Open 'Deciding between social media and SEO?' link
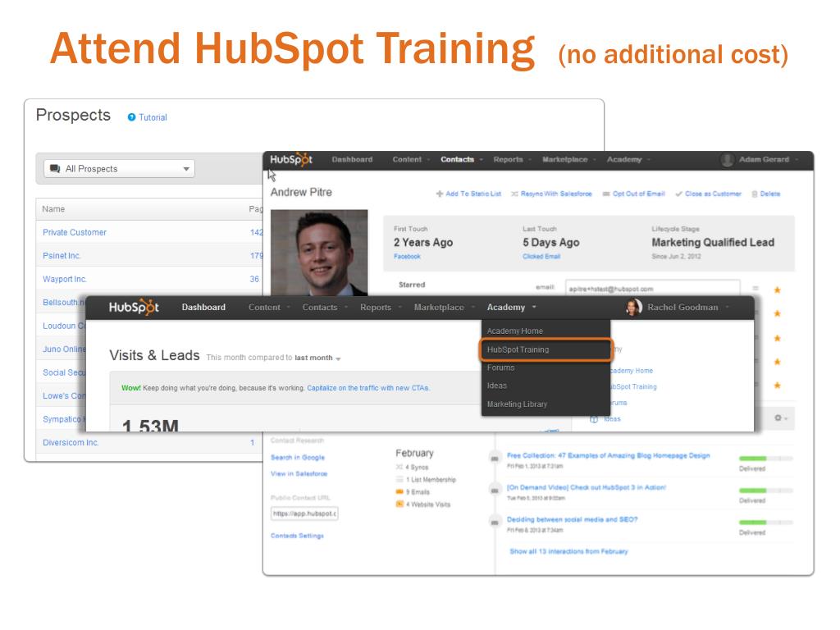The height and width of the screenshot is (630, 840). click(572, 519)
